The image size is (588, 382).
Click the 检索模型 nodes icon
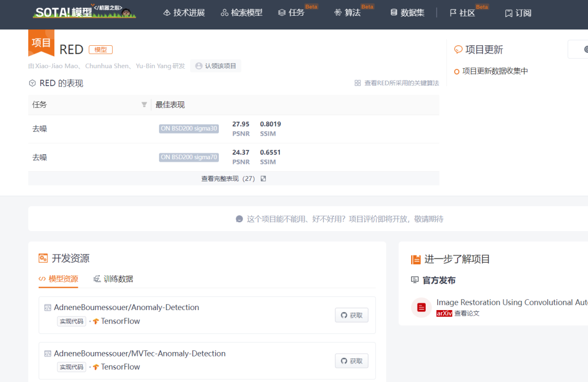tap(225, 13)
